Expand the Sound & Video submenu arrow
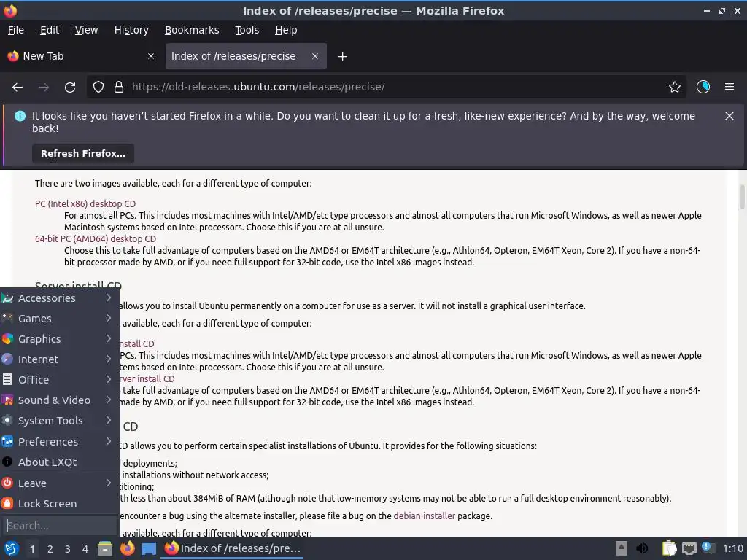This screenshot has width=747, height=560. [109, 400]
